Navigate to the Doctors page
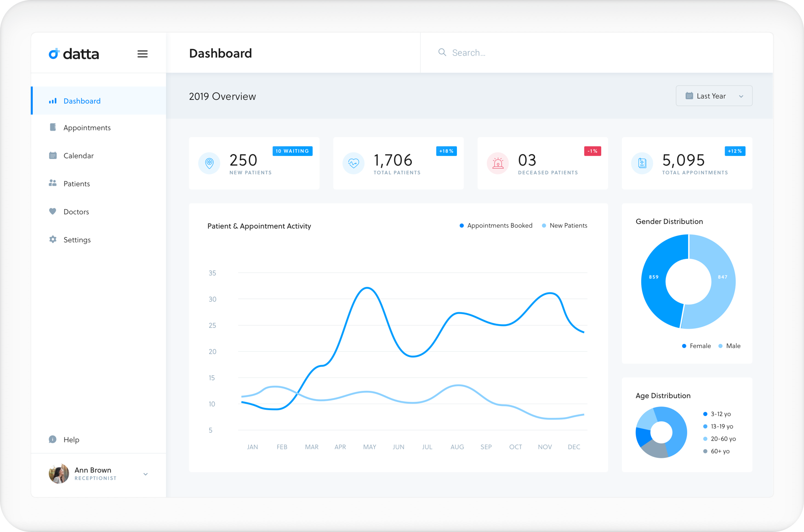This screenshot has width=804, height=532. (99, 212)
